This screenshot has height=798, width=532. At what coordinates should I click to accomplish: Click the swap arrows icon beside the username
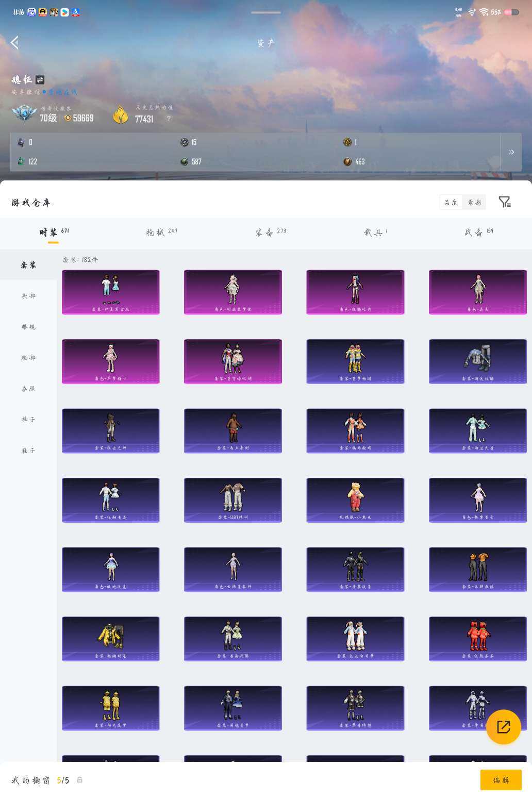pos(40,80)
